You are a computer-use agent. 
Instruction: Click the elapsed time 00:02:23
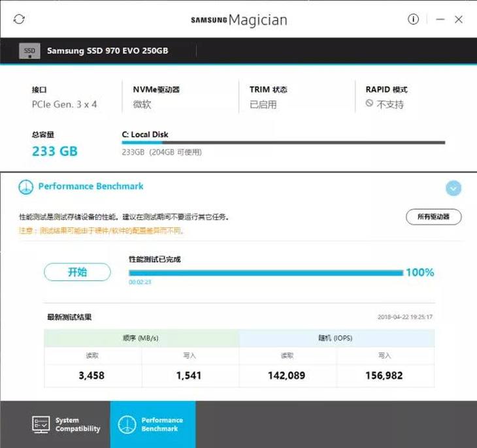(x=140, y=282)
